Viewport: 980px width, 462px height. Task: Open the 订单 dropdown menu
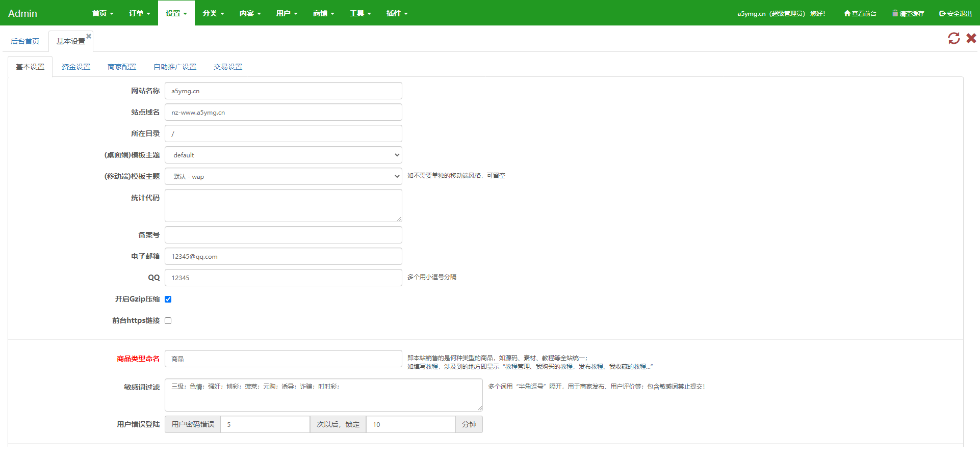coord(139,13)
